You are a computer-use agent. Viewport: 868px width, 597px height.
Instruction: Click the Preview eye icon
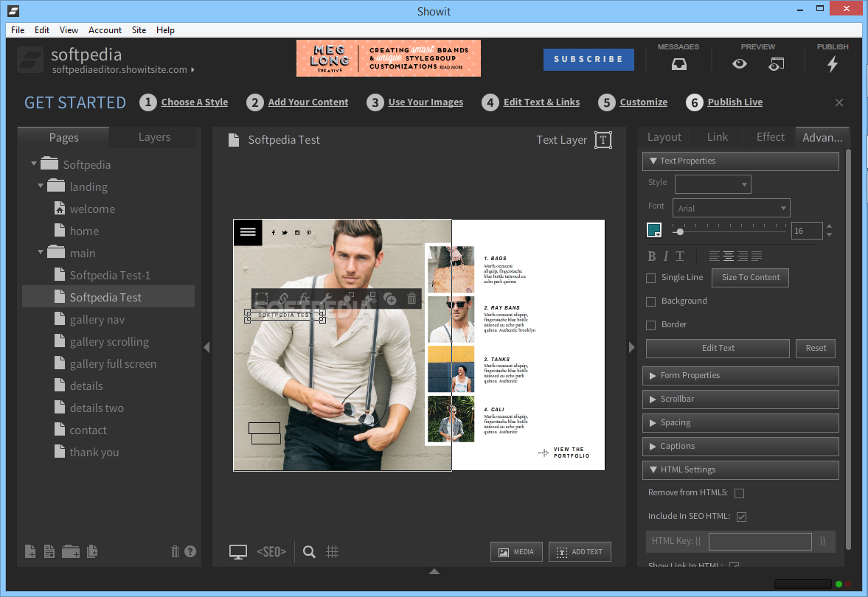tap(739, 64)
